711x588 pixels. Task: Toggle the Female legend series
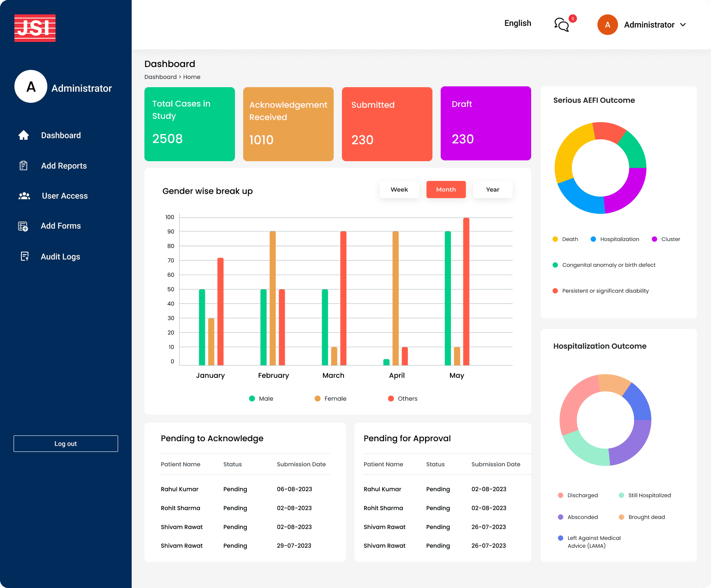coord(330,398)
